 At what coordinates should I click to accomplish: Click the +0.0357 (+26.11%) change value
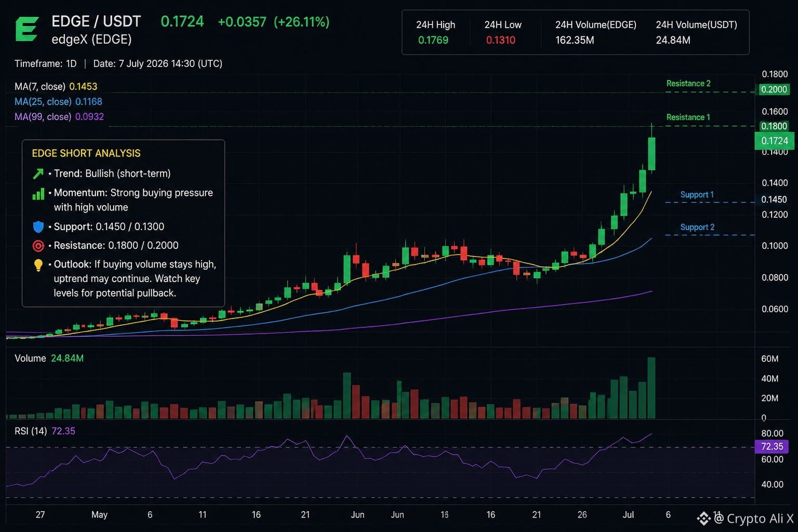coord(273,22)
